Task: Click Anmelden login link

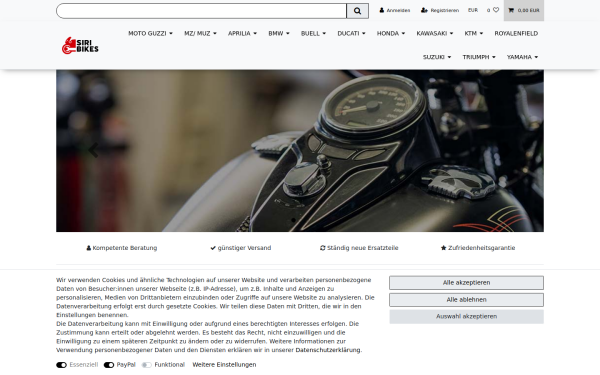Action: (395, 10)
